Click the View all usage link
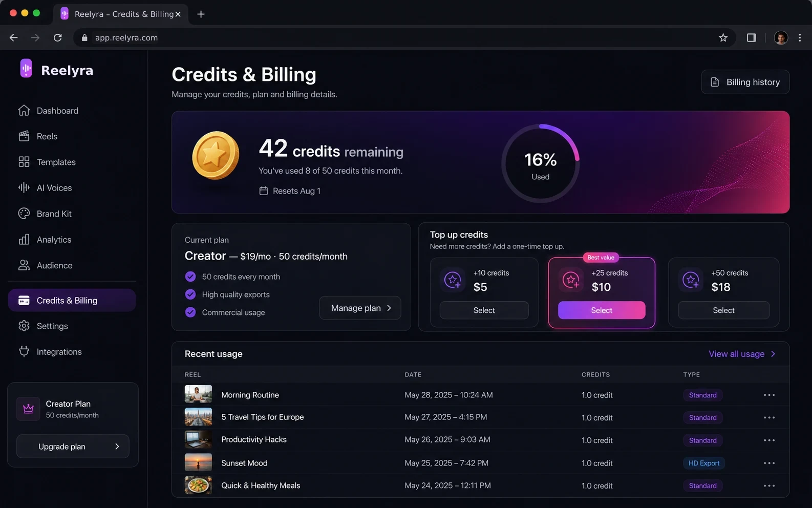The width and height of the screenshot is (812, 508). 742,354
